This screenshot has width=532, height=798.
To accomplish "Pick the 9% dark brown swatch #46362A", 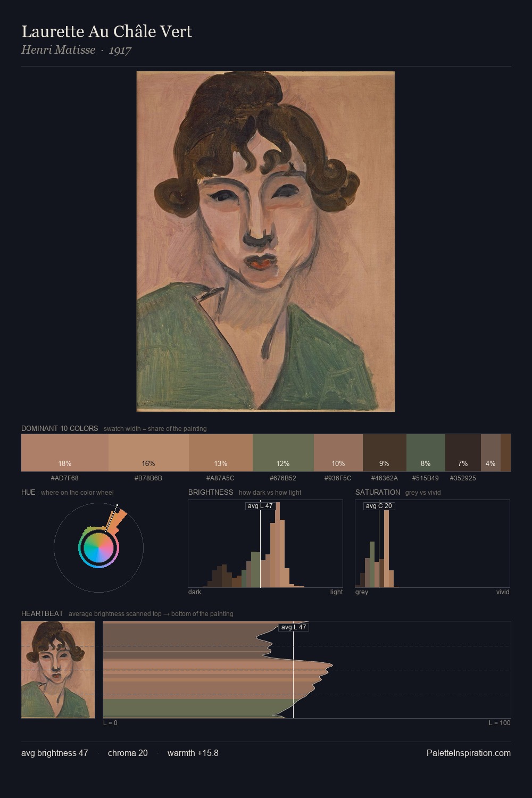I will 385,453.
